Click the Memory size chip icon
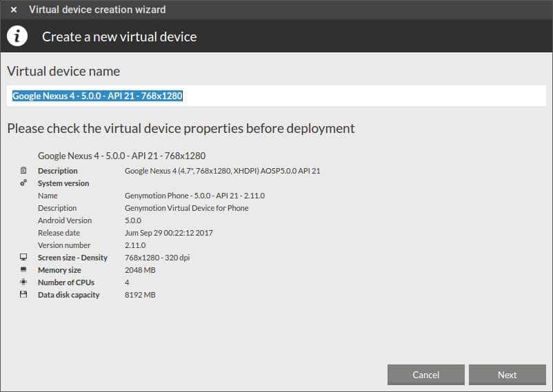Screen dimensions: 553x392 23,269
